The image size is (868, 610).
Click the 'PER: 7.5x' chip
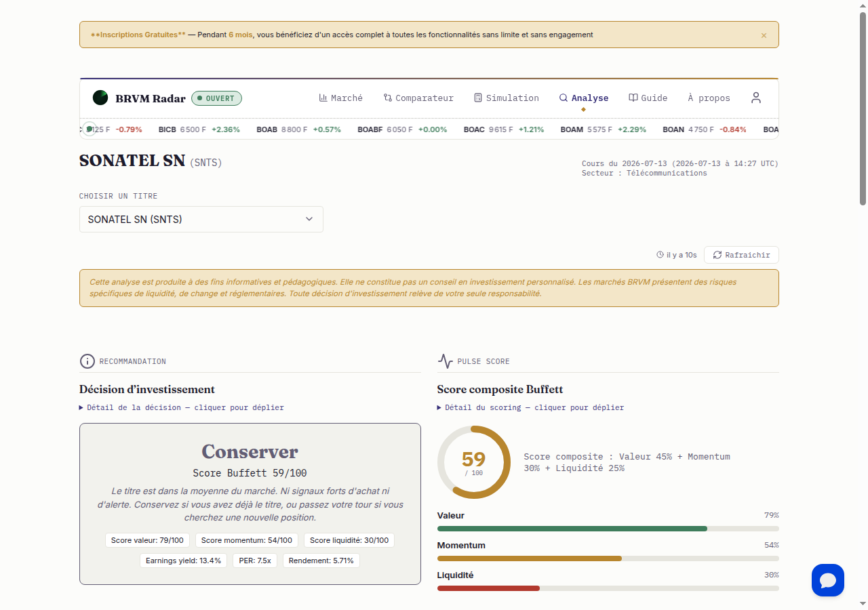255,561
